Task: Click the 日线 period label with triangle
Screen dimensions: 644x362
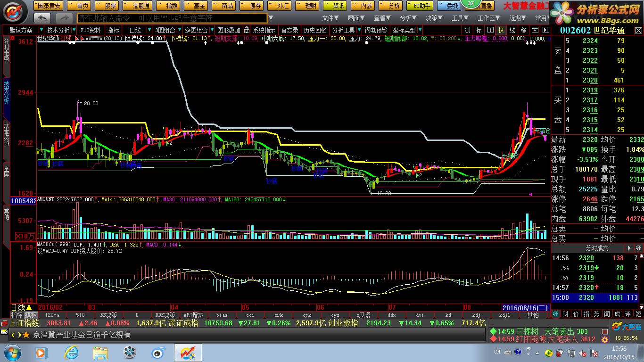Action: [22, 307]
